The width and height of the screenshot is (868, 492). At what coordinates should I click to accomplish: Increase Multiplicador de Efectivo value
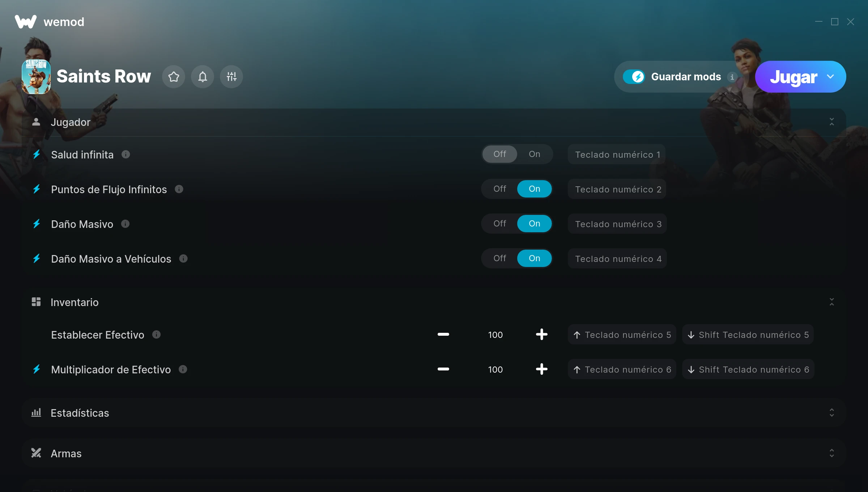pyautogui.click(x=542, y=369)
